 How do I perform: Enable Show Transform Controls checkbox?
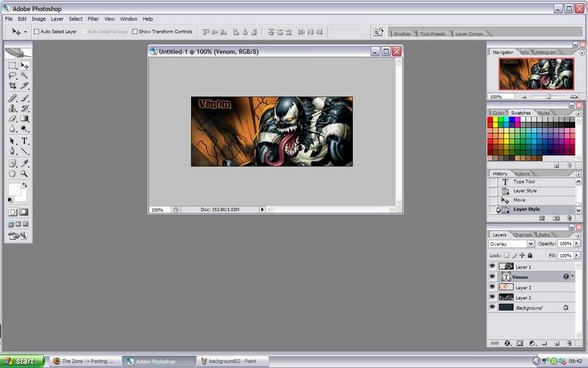(135, 32)
